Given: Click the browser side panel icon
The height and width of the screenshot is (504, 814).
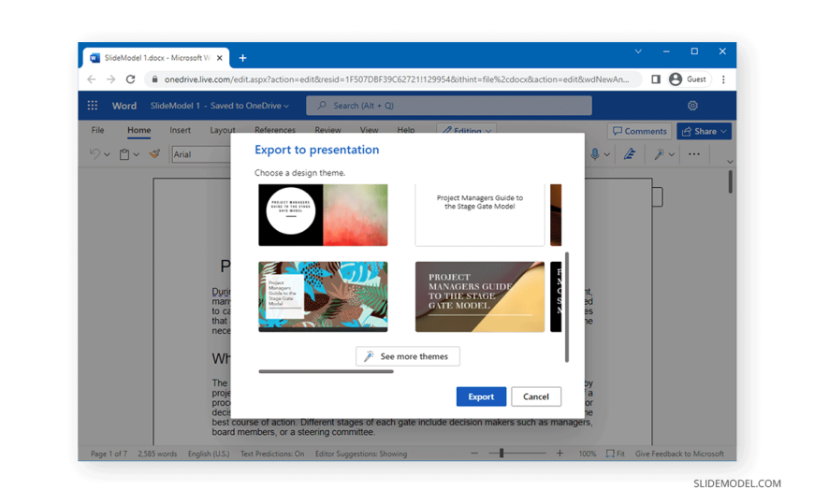Looking at the screenshot, I should [x=656, y=79].
